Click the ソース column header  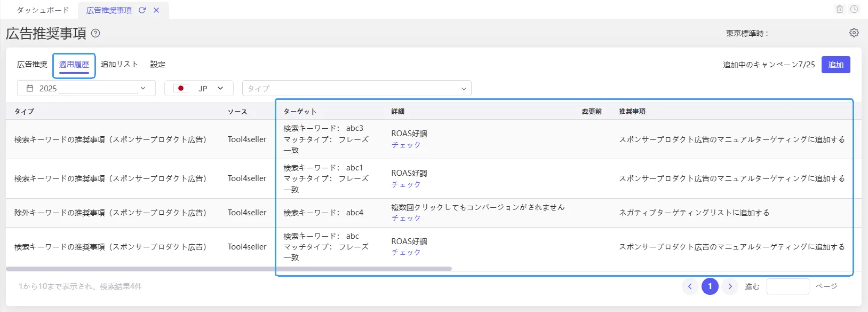tap(237, 112)
